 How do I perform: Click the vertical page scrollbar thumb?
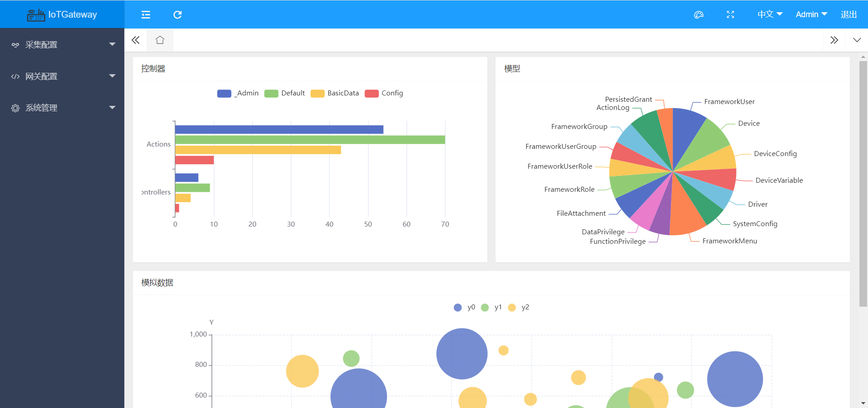[863, 184]
